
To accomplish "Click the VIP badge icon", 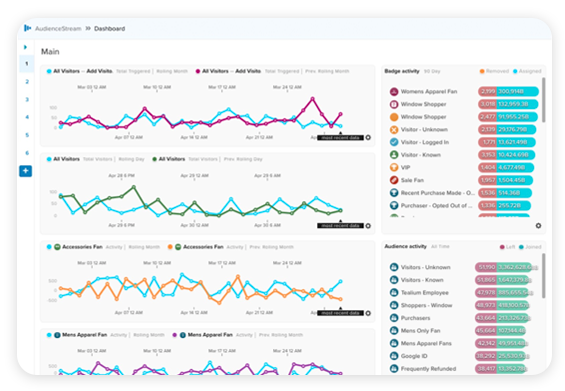I will click(x=394, y=168).
